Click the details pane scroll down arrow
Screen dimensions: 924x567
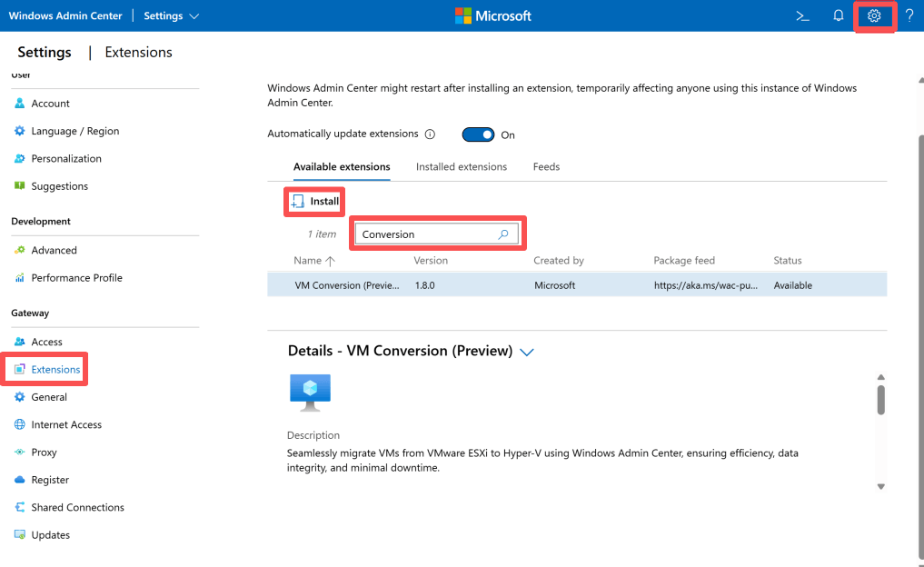pos(881,487)
